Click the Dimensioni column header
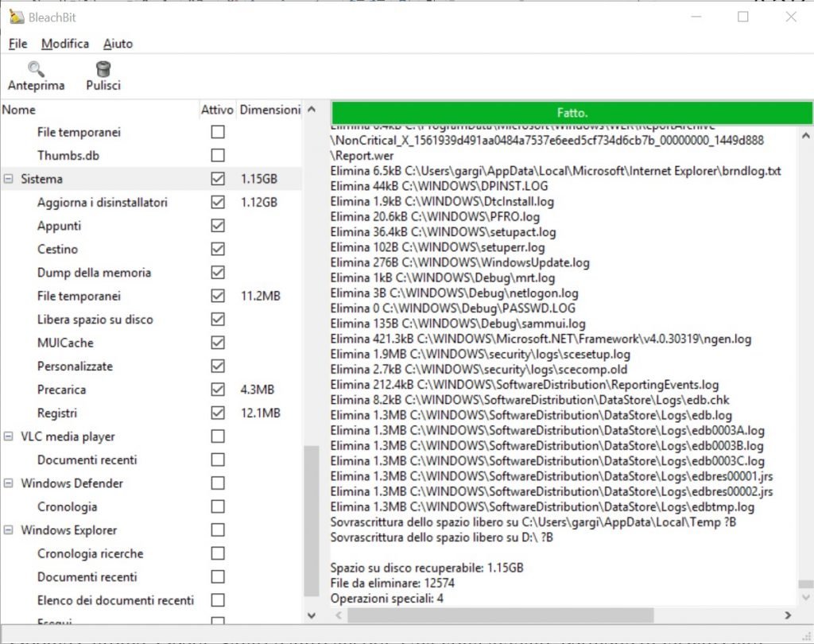Screen dimensions: 814x644 pos(269,110)
